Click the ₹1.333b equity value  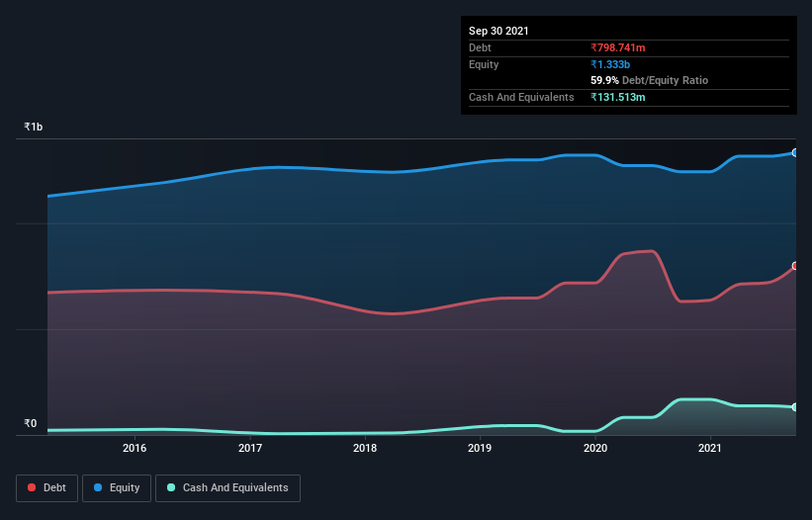(x=610, y=64)
